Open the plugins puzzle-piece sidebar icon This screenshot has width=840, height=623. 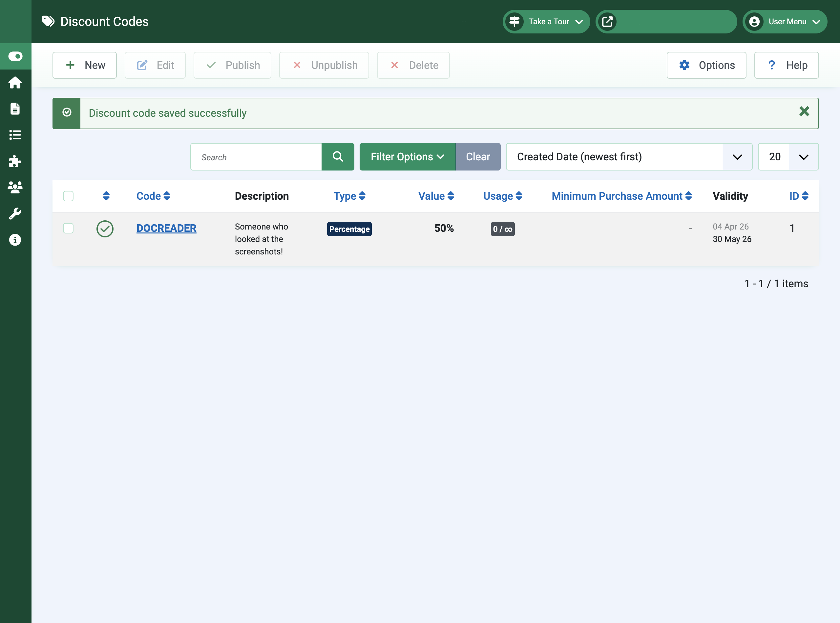(15, 162)
